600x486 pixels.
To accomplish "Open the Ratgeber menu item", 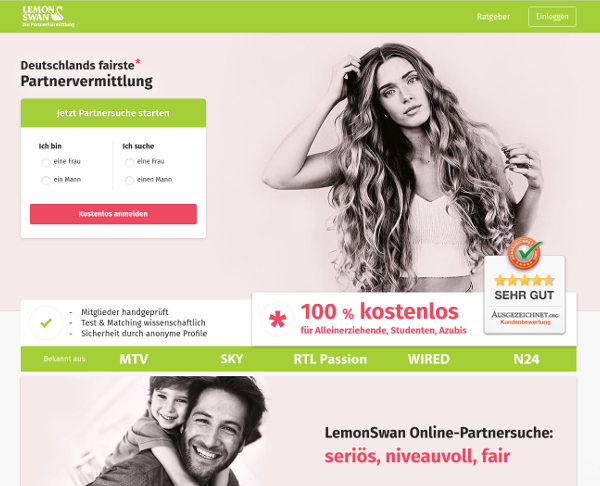I will 493,17.
